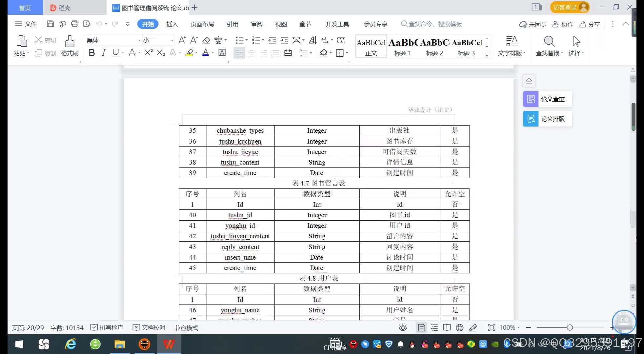Image resolution: width=644 pixels, height=354 pixels.
Task: Click the Save document icon
Action: [50, 24]
